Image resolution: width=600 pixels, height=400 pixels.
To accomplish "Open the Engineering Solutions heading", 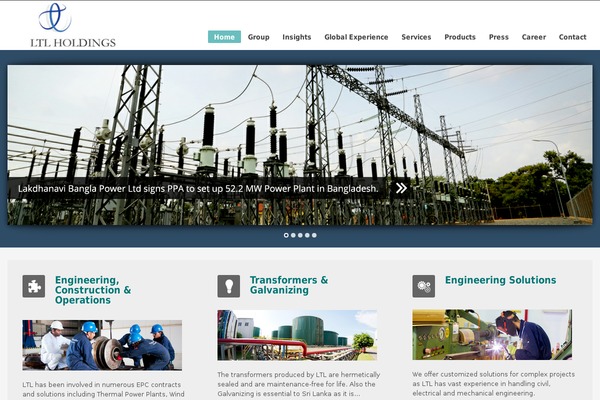I will click(501, 280).
